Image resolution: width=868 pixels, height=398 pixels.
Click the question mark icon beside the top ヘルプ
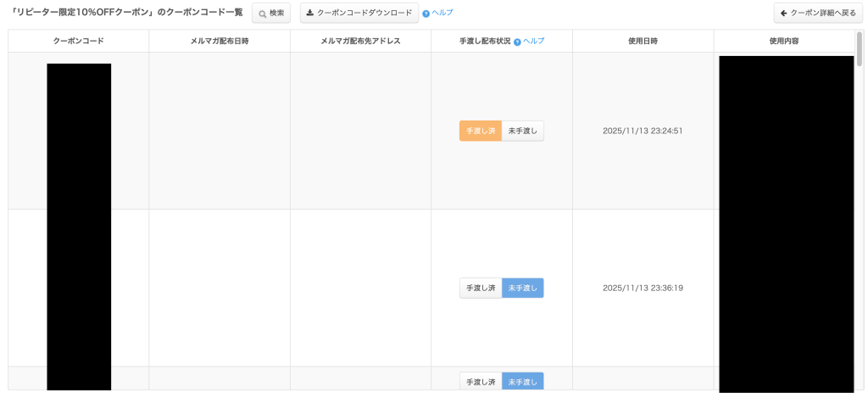[x=426, y=14]
